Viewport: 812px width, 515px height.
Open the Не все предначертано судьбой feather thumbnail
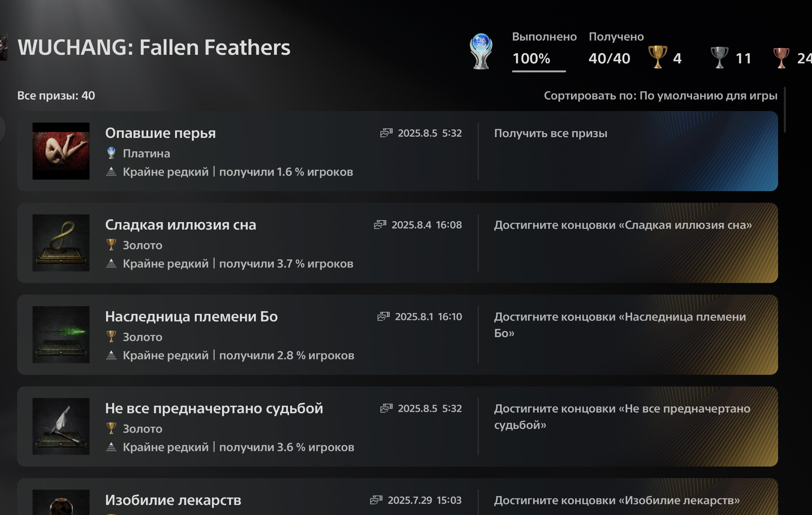pos(61,426)
